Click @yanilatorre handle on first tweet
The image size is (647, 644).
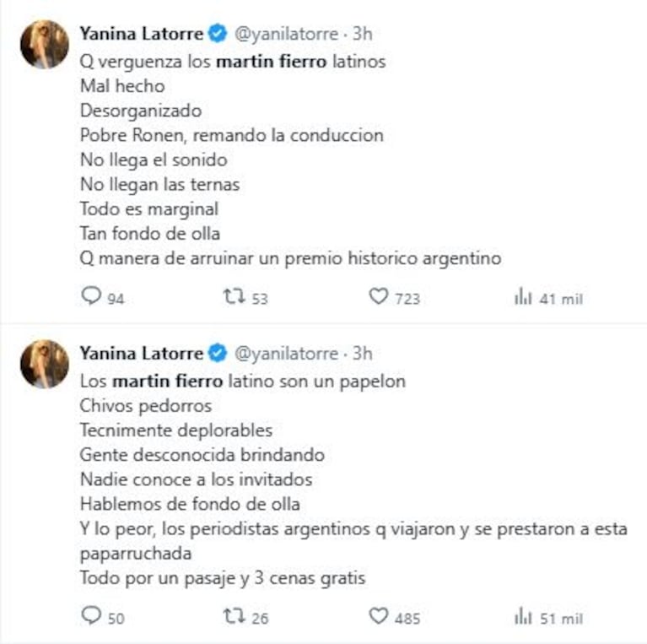tap(285, 35)
